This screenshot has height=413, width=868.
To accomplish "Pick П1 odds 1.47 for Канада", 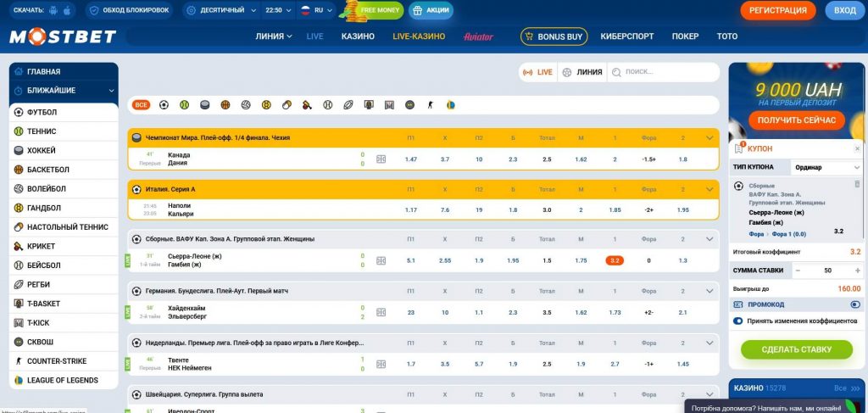I will [411, 159].
